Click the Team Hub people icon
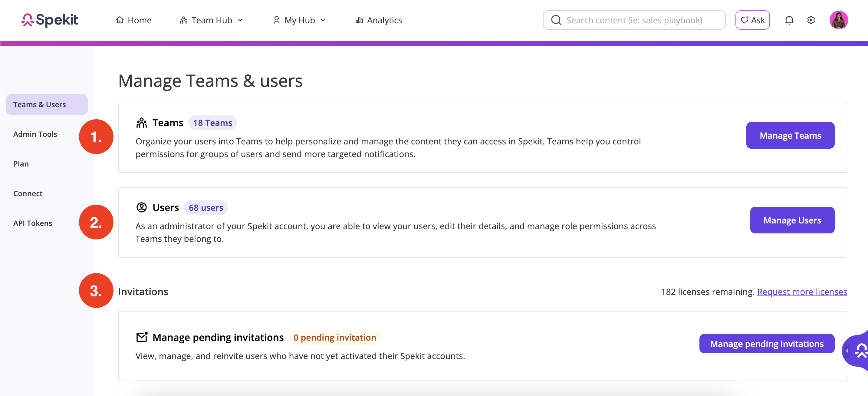868x396 pixels. [x=184, y=20]
